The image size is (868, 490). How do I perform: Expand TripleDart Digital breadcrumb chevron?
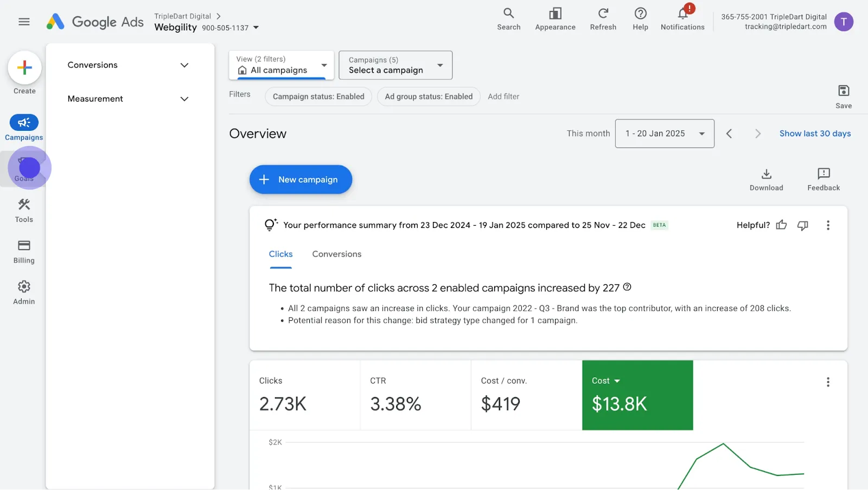(x=219, y=16)
